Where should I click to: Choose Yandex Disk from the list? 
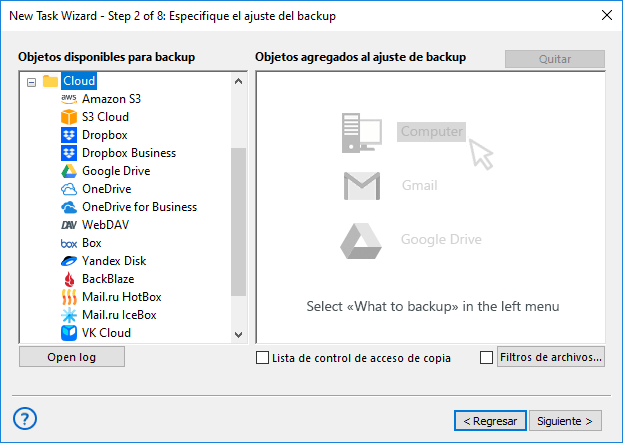click(x=114, y=261)
